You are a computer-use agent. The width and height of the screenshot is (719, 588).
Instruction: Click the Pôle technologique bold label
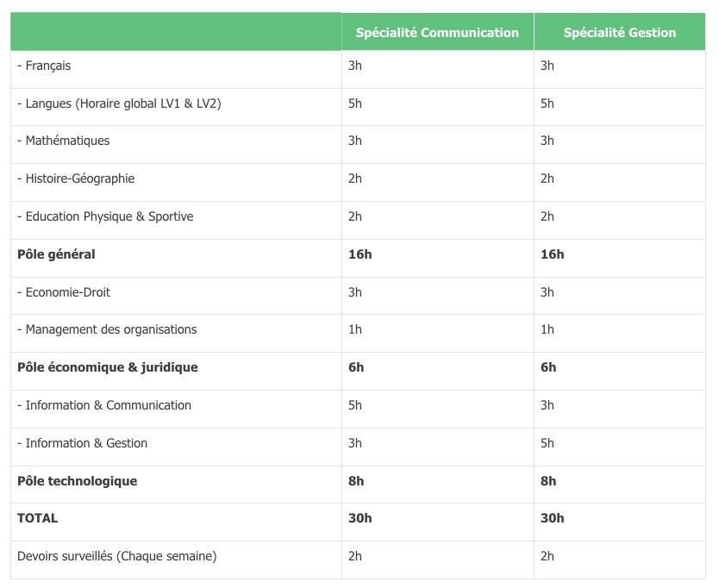point(78,481)
